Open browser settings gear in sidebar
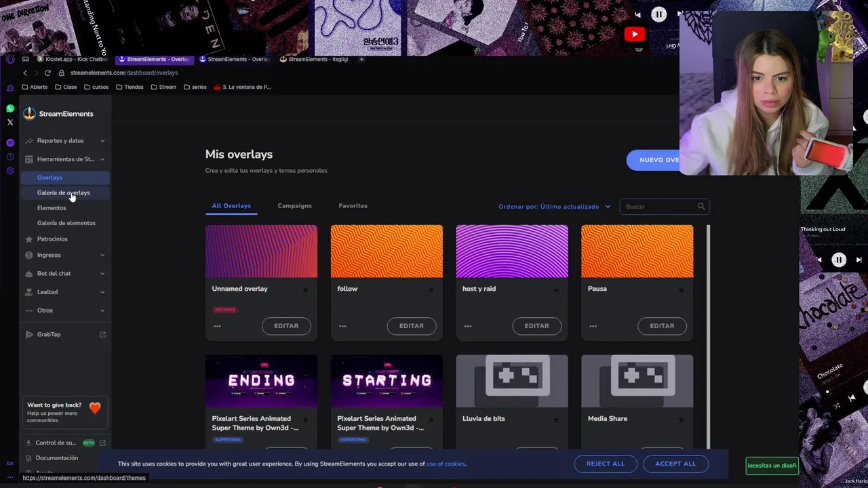Viewport: 868px width, 488px height. coord(10,170)
